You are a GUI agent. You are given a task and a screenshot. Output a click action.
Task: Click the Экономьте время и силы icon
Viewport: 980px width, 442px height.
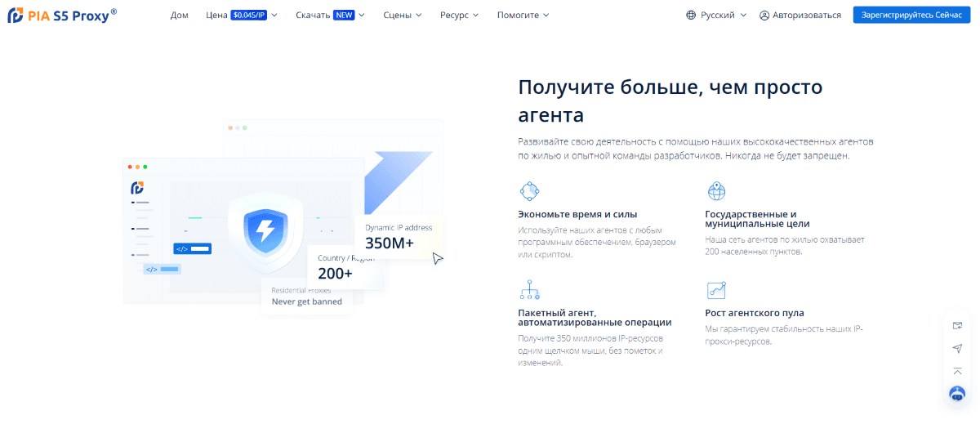[x=529, y=191]
